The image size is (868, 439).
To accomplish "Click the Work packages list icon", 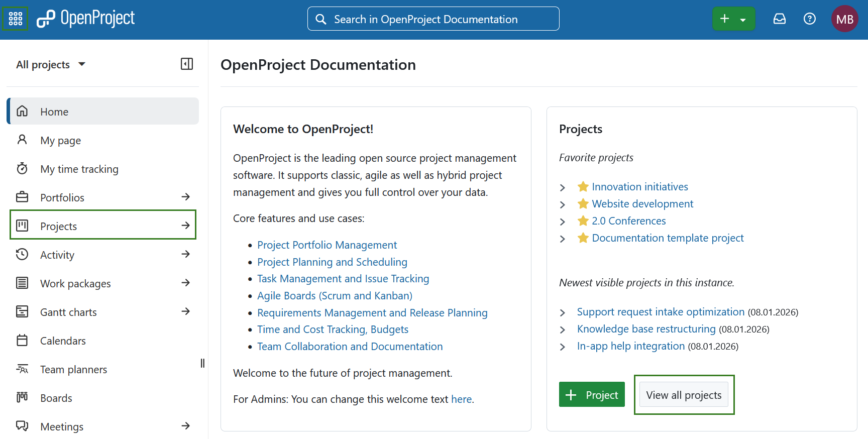I will 22,283.
